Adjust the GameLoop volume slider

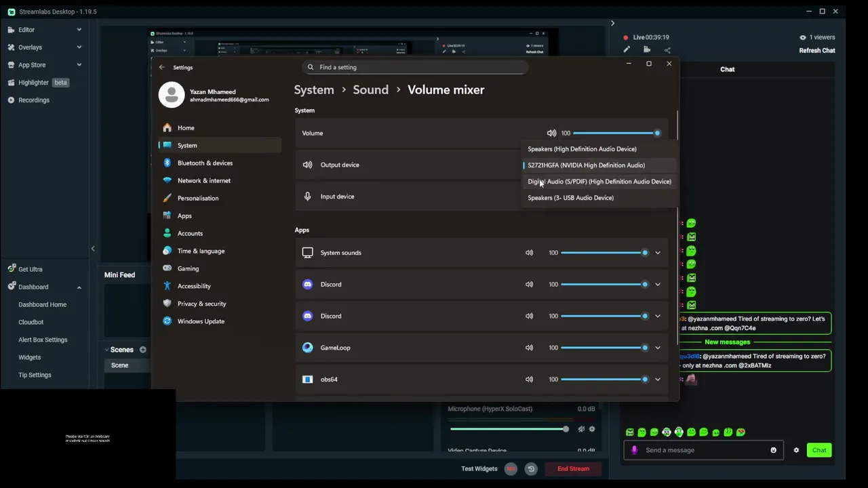(x=604, y=348)
